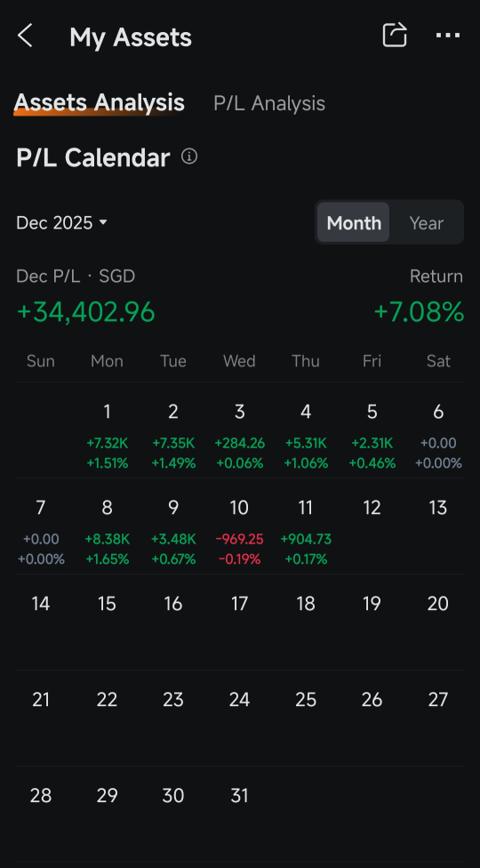Select December 9 with +3.48K
Screen dimensions: 480x868
coord(173,533)
